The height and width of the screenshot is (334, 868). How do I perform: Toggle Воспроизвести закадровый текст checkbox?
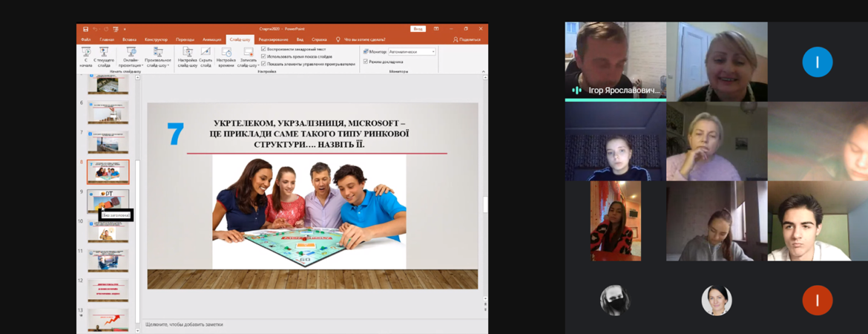point(263,49)
